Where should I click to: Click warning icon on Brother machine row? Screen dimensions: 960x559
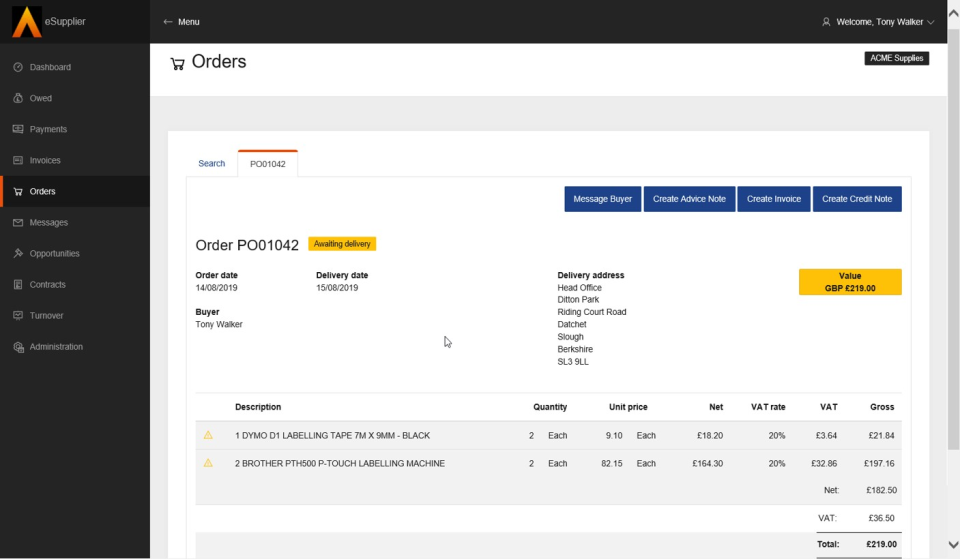[208, 463]
